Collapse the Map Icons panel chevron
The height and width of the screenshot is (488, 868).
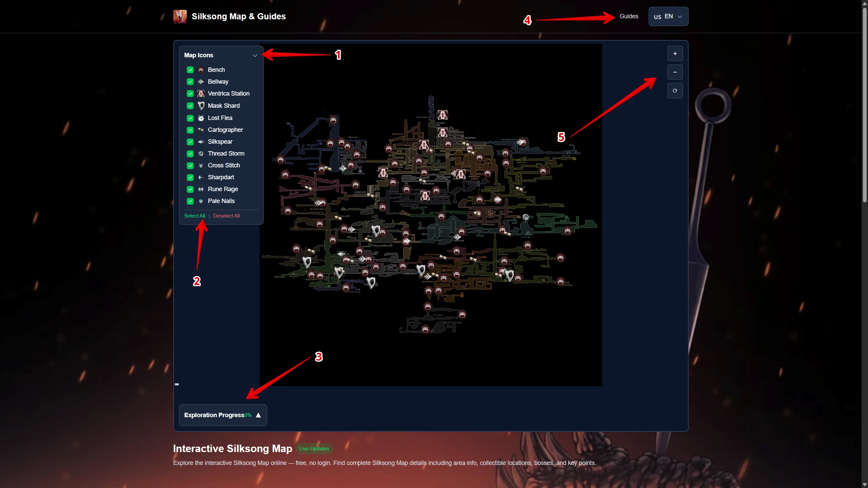pyautogui.click(x=255, y=56)
